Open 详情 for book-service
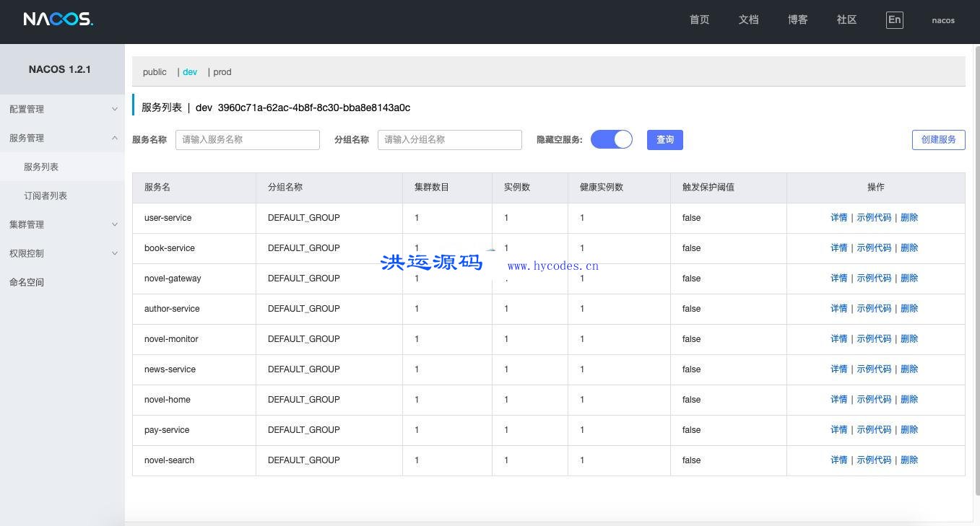 [838, 247]
